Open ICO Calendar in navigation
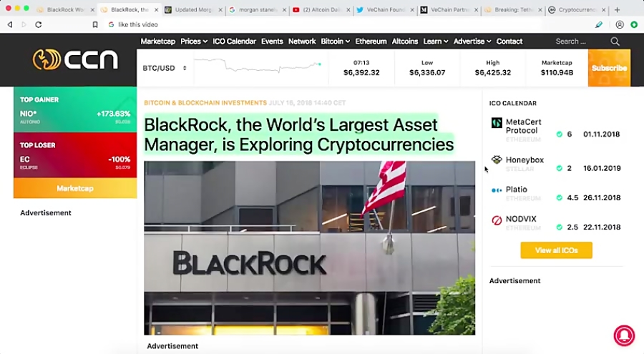Screen dimensions: 644x354 (234, 41)
